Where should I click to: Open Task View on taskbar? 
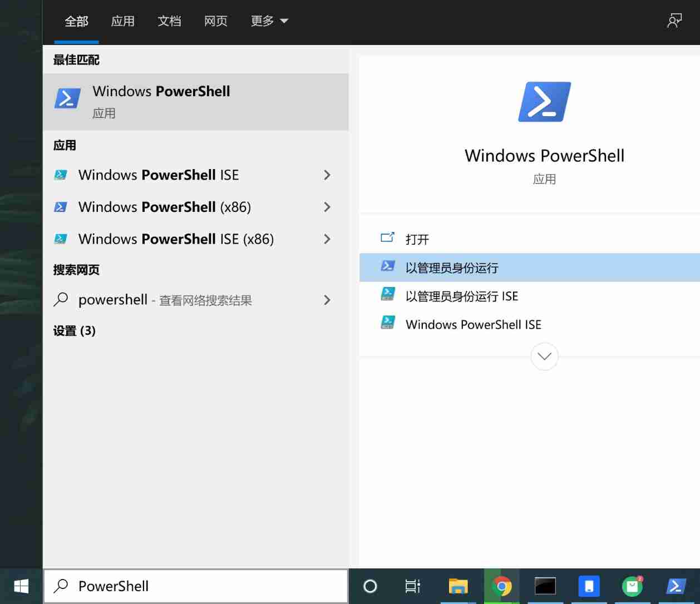(x=413, y=586)
